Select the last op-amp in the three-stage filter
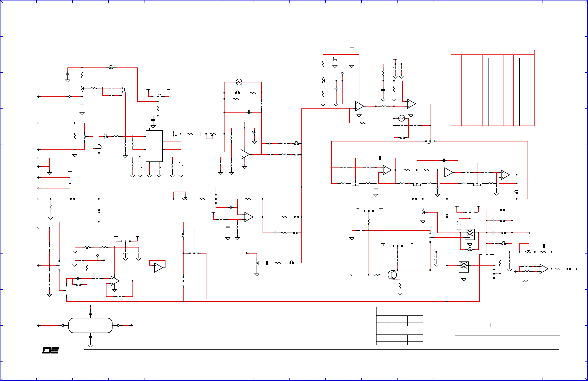 point(505,175)
